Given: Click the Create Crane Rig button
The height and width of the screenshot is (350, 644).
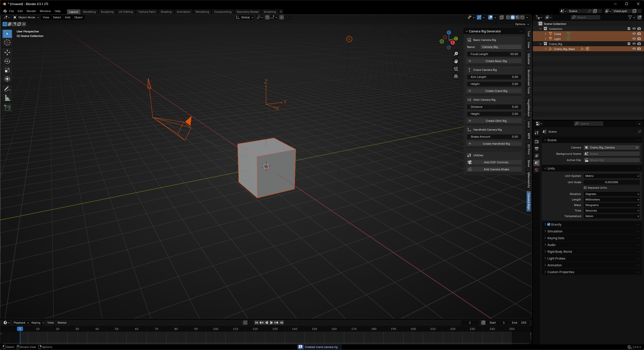Looking at the screenshot, I should click(x=494, y=91).
